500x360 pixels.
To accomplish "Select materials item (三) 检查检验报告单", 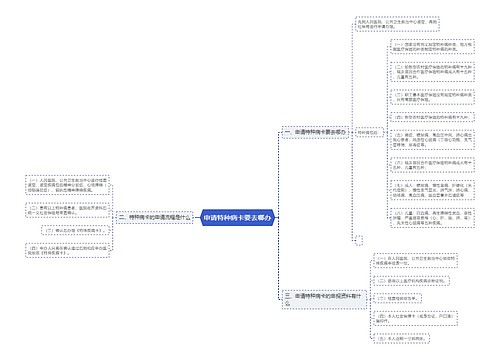I will 397,298.
